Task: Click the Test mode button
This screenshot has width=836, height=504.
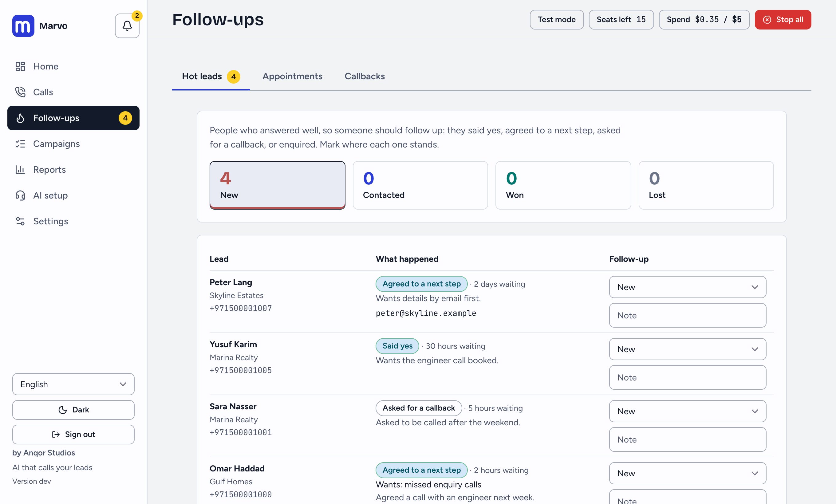Action: [557, 20]
